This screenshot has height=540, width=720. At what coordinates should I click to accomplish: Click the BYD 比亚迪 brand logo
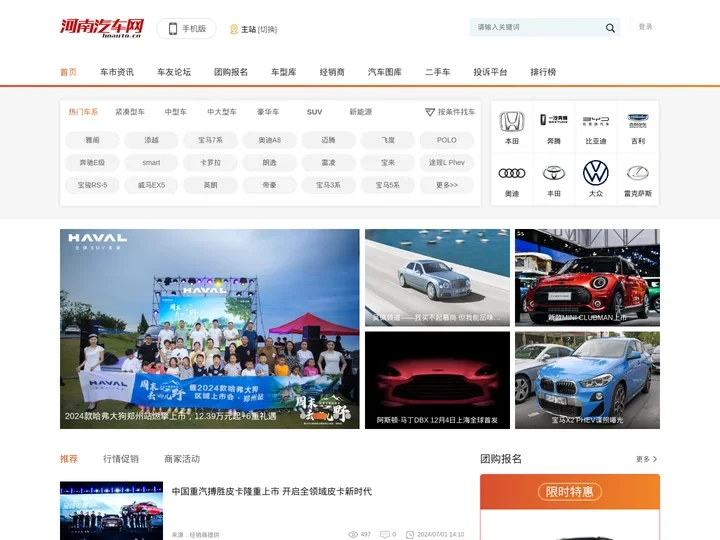[x=596, y=121]
